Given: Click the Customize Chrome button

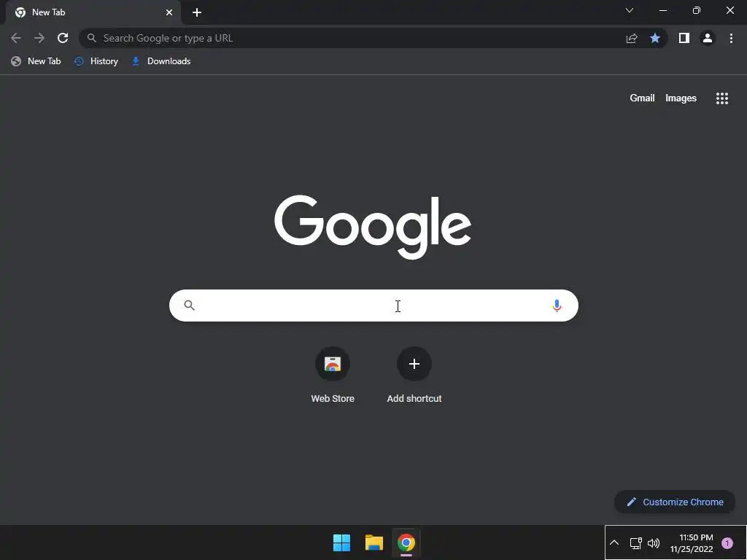Looking at the screenshot, I should (x=675, y=502).
